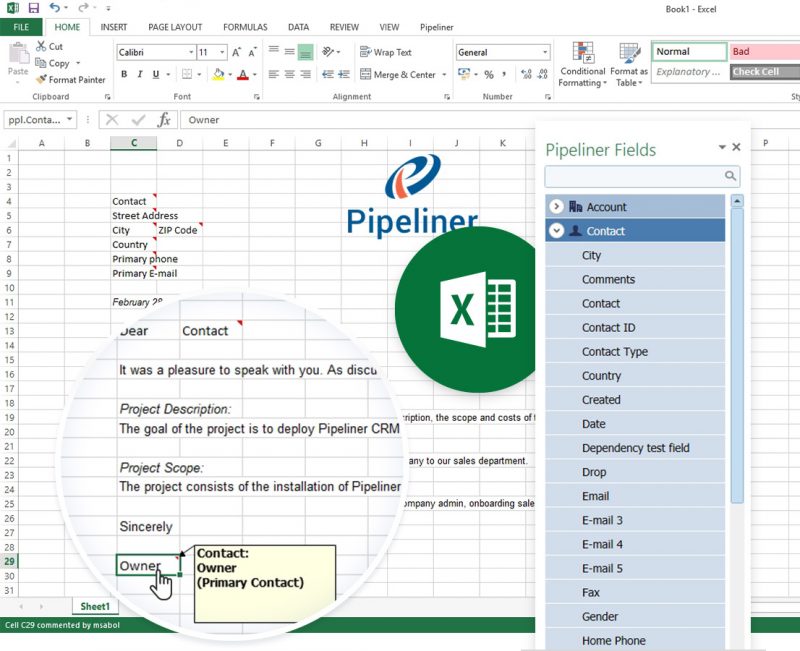
Task: Open the Name Box dropdown arrow
Action: point(70,119)
